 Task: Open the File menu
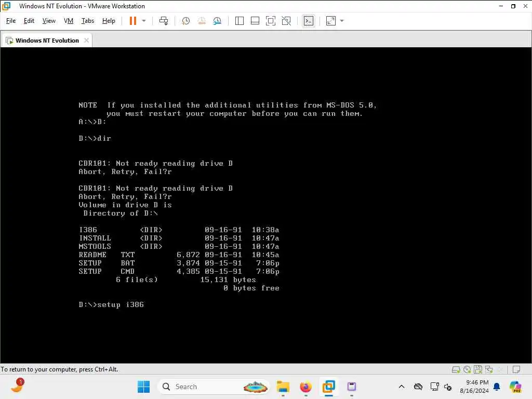[11, 21]
